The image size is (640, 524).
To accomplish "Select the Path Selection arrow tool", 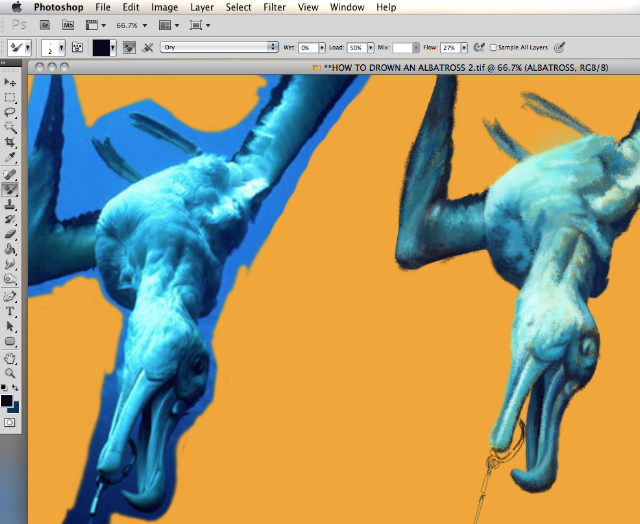I will pos(10,326).
